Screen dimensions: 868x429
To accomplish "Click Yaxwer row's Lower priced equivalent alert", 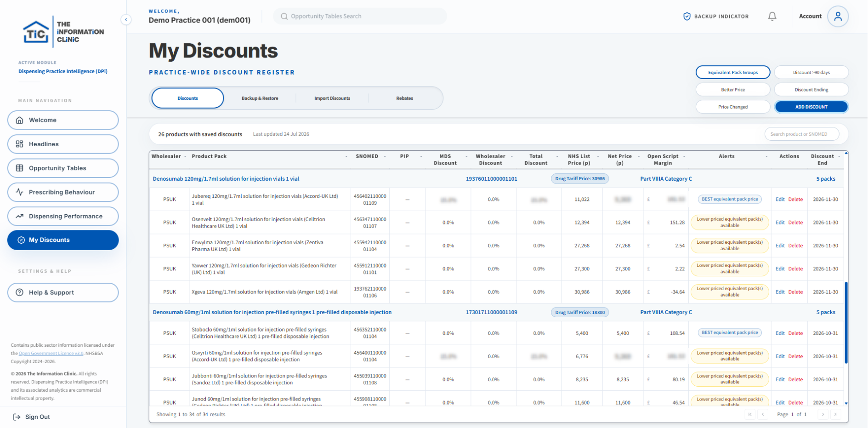I will (x=730, y=269).
